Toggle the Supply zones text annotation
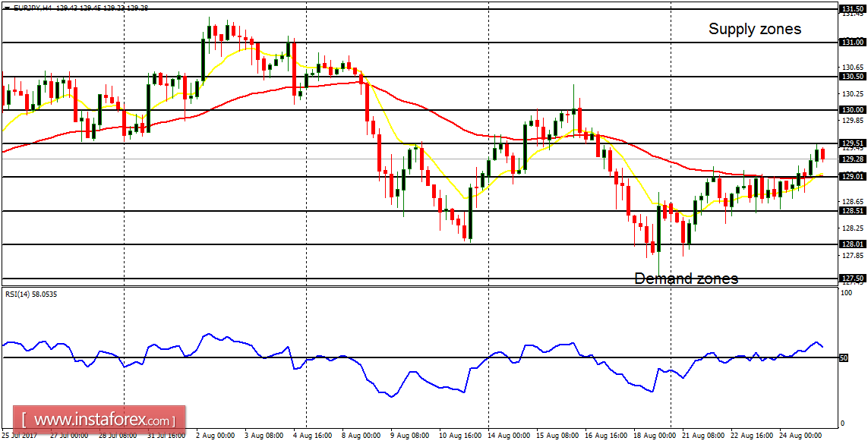 pos(755,29)
